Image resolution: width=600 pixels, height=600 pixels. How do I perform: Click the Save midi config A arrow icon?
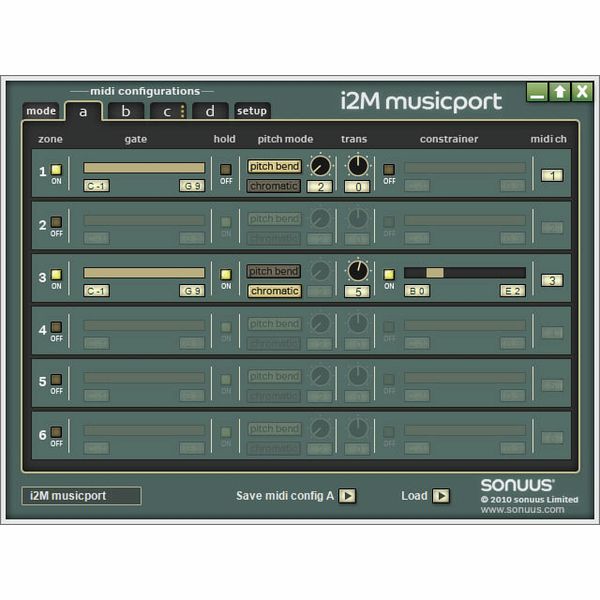tap(347, 495)
